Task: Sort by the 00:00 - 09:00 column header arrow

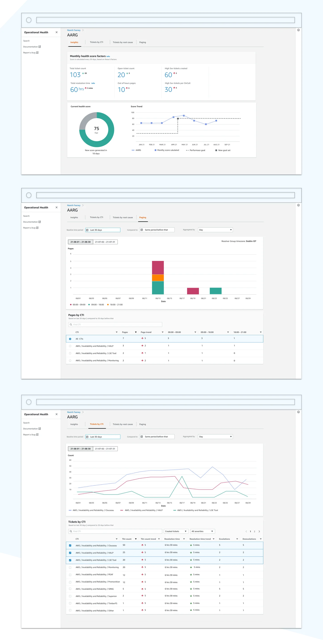Action: [195, 332]
